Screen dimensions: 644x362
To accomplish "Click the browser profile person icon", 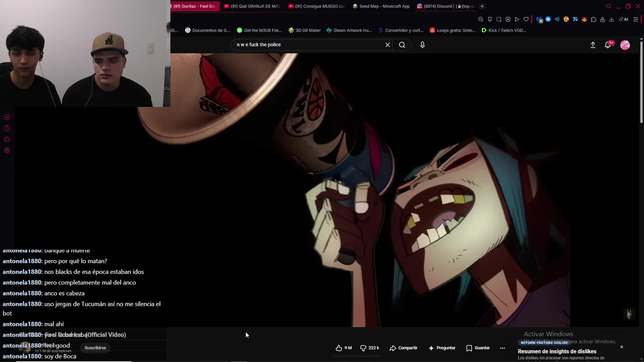I will [x=602, y=19].
